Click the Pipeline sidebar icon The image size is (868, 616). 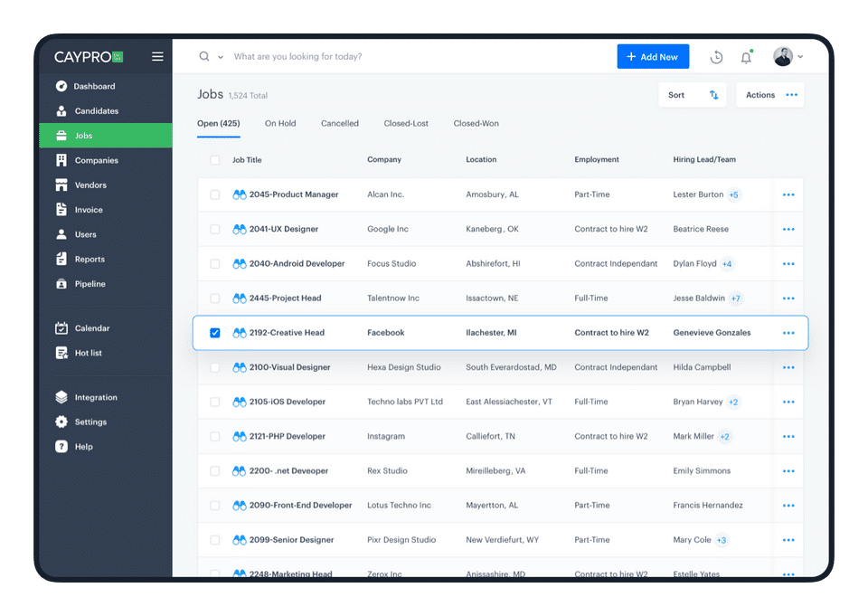pyautogui.click(x=61, y=284)
